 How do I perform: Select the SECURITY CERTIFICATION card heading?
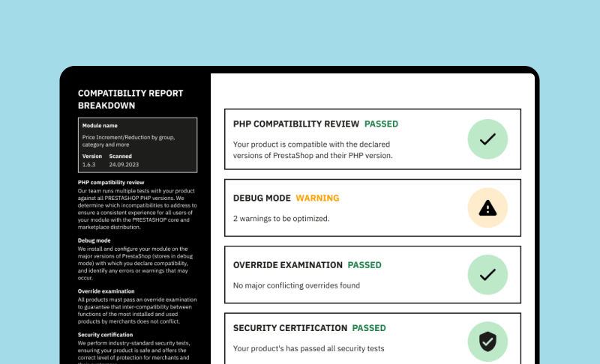tap(290, 328)
